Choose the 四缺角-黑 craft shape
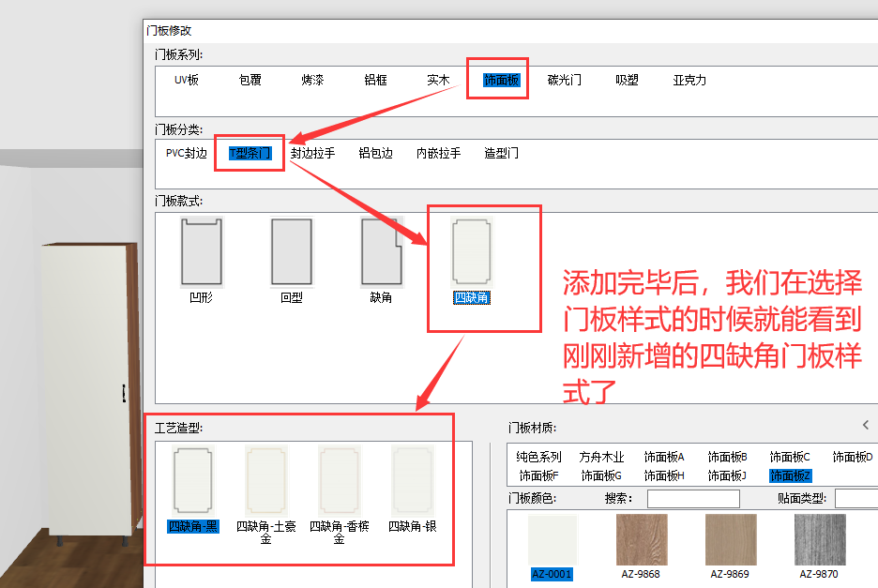The width and height of the screenshot is (878, 588). pos(193,480)
